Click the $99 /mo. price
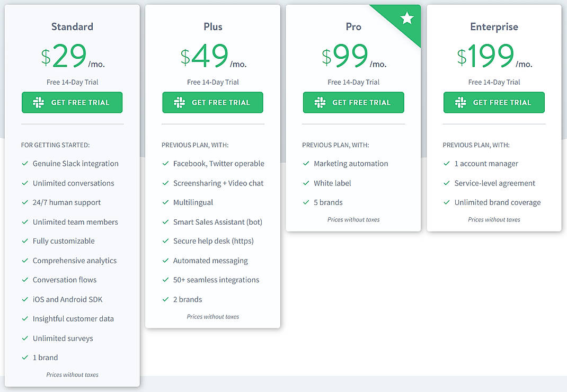 pyautogui.click(x=353, y=56)
